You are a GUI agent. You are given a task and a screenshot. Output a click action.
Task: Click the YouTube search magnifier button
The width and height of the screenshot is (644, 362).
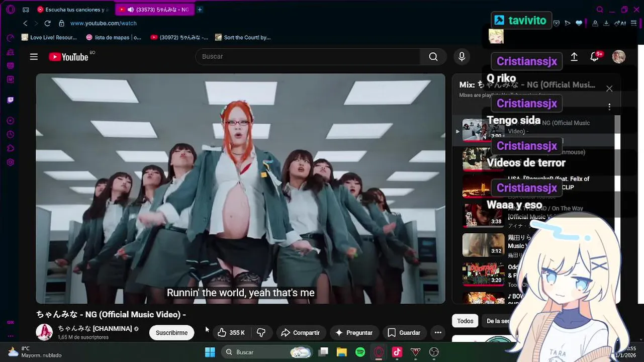(433, 57)
